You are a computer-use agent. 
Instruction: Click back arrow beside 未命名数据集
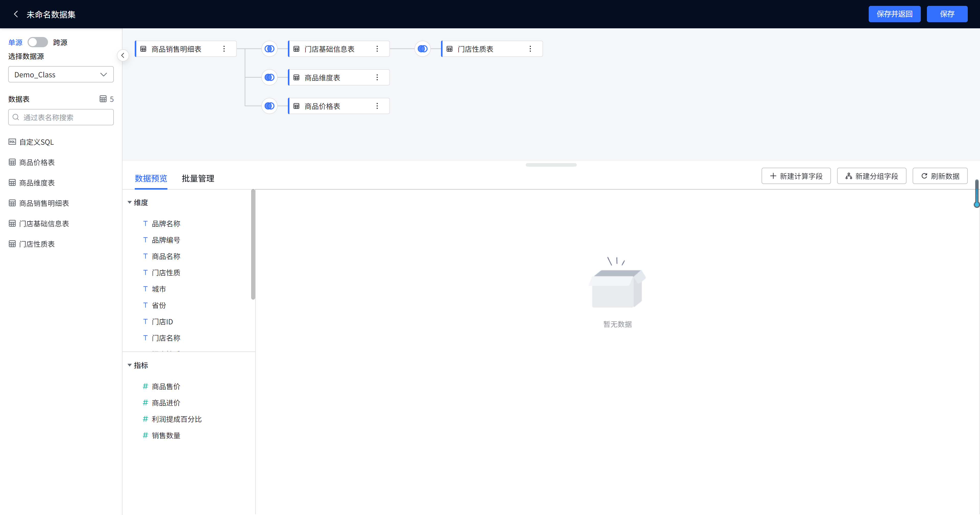(16, 14)
